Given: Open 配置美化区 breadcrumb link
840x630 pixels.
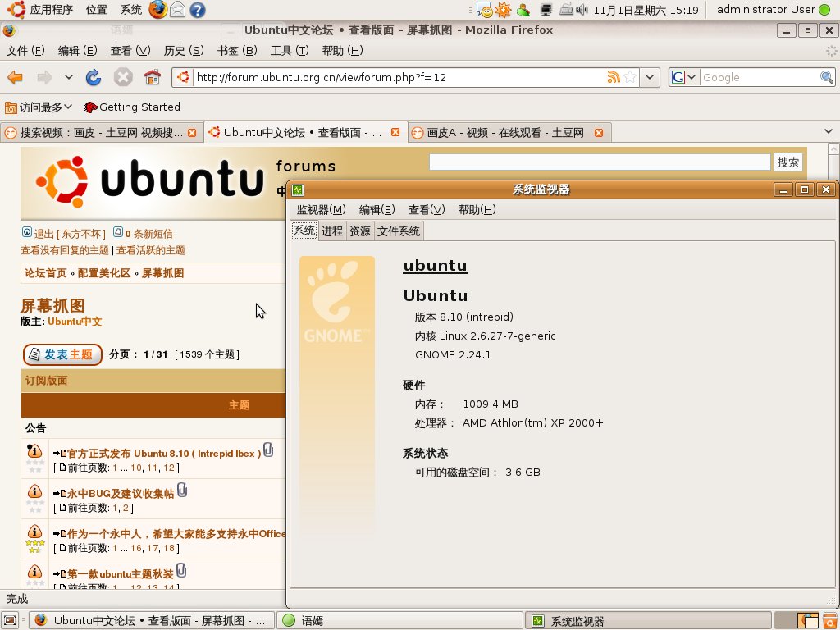Looking at the screenshot, I should tap(104, 273).
